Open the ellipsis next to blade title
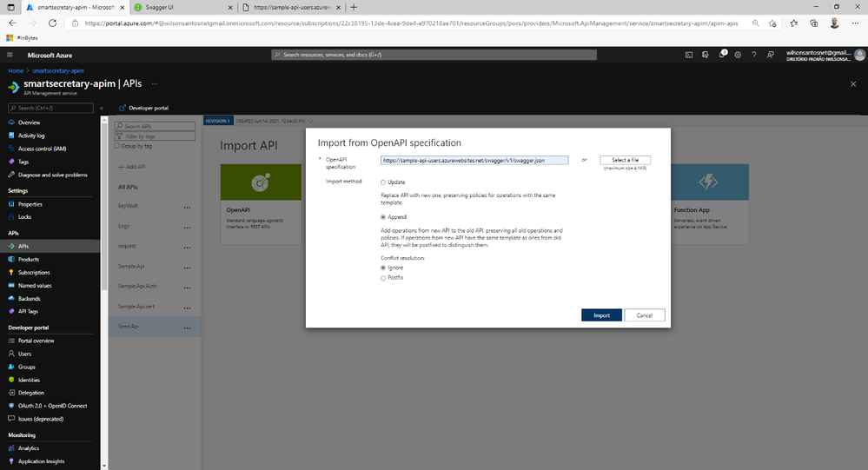 (x=155, y=84)
